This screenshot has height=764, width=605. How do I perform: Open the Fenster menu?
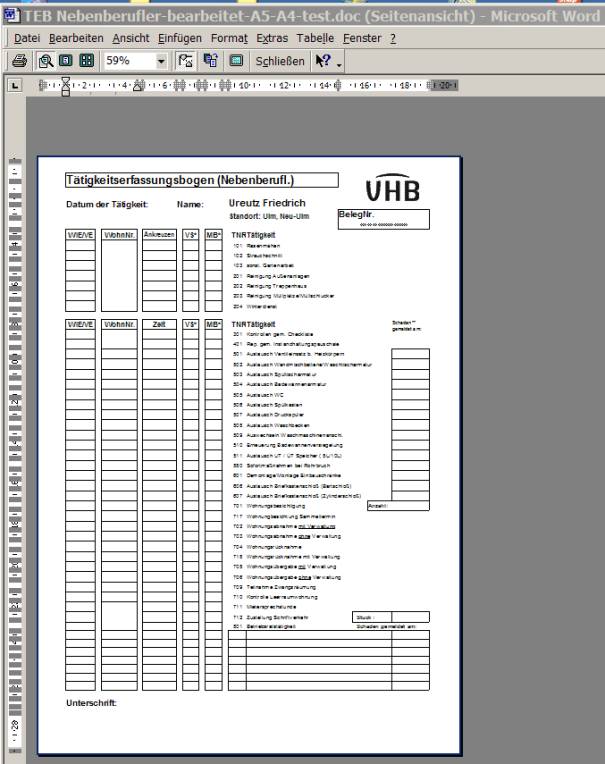click(x=362, y=38)
